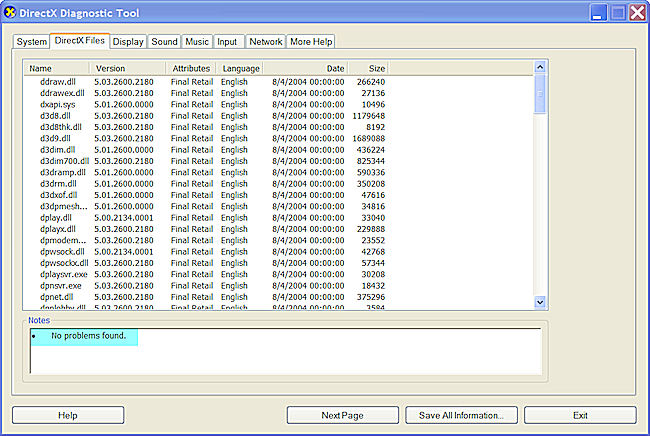Open the Display tab
The width and height of the screenshot is (650, 436).
[x=128, y=42]
